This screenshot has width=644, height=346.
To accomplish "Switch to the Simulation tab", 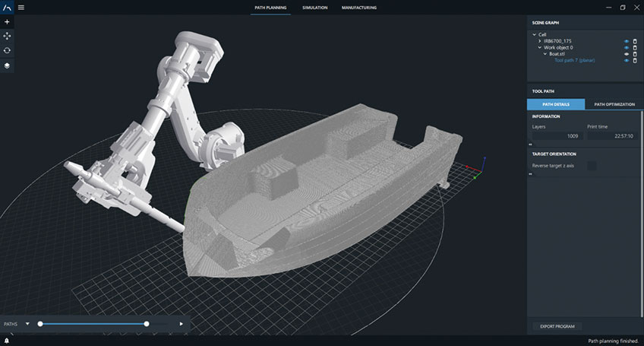I will tap(314, 8).
